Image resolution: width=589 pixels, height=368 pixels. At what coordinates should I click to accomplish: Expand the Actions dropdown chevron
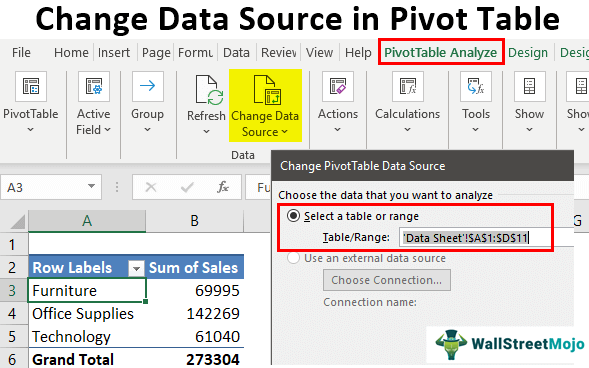(x=338, y=130)
